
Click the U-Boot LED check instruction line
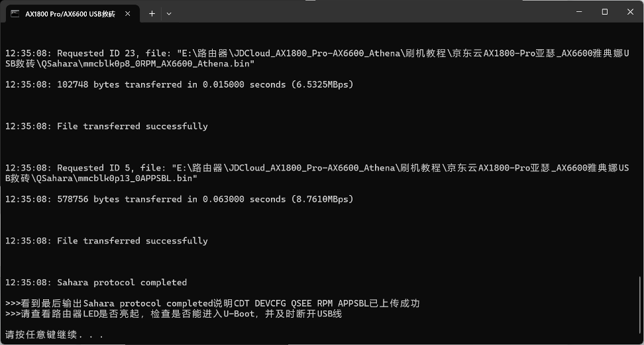[174, 314]
